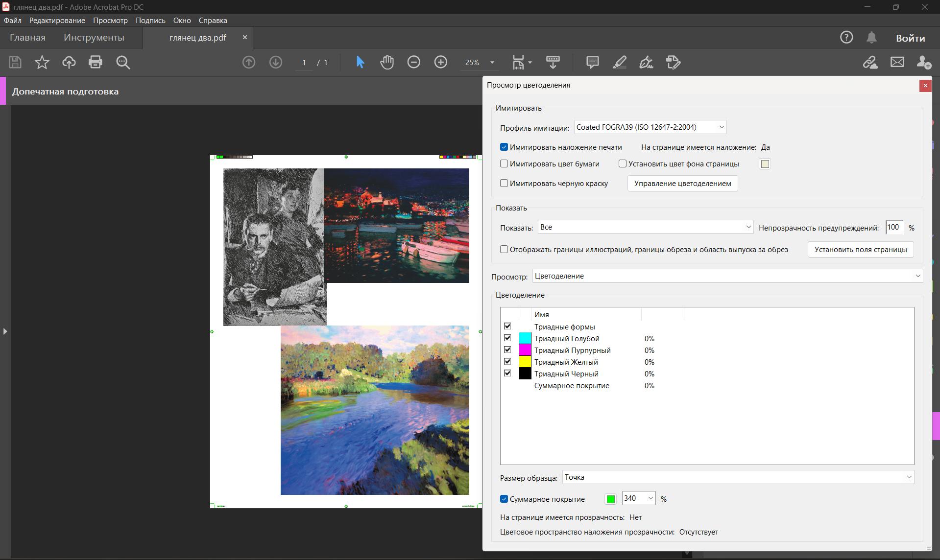Uncheck Триадный Черный plate checkbox
940x560 pixels.
pos(507,373)
